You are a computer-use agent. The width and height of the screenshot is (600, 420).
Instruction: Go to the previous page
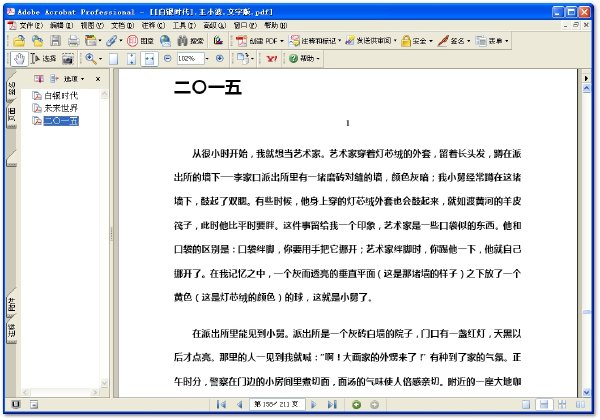coord(240,405)
